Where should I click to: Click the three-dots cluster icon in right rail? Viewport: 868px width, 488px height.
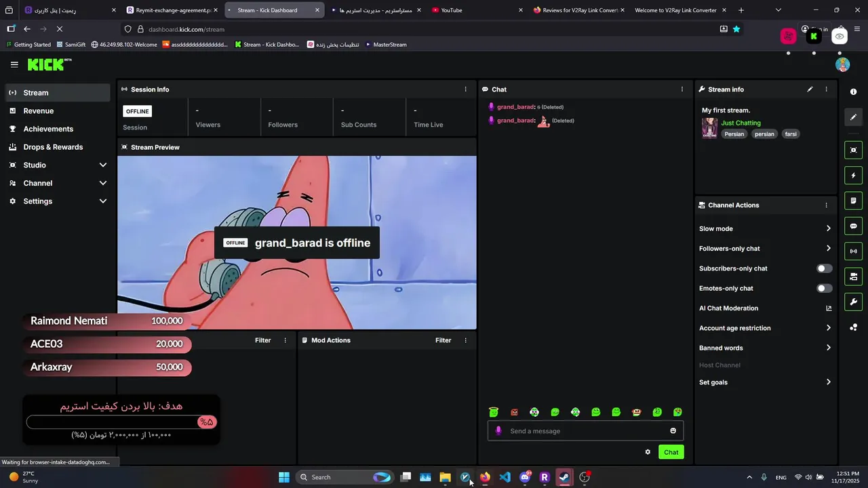[x=853, y=327]
